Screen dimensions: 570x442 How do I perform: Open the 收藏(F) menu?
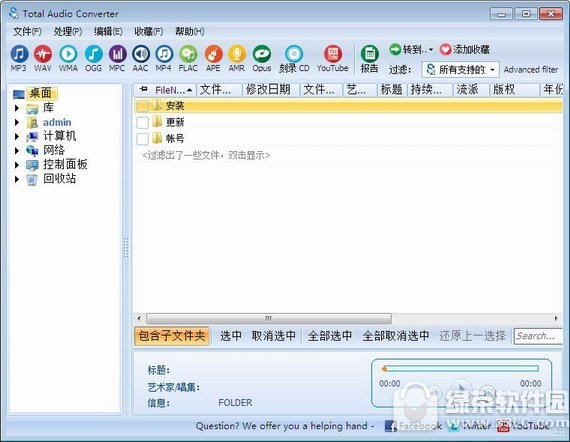pyautogui.click(x=148, y=32)
